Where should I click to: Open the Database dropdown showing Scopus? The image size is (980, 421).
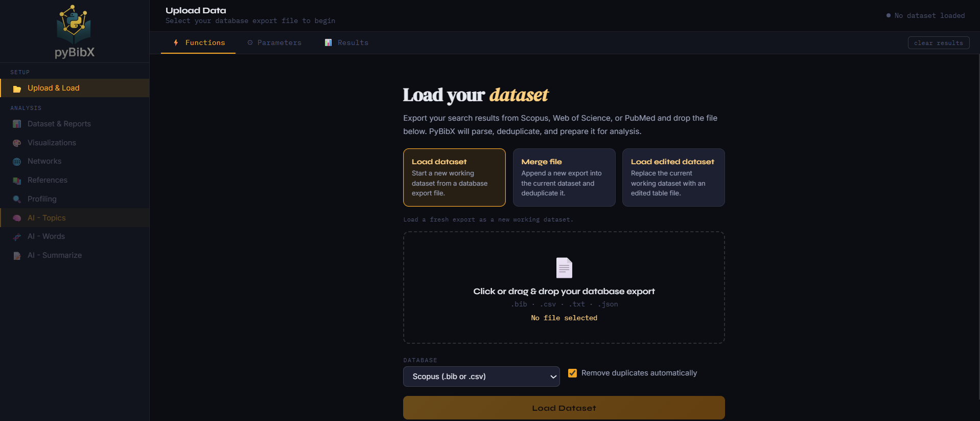pyautogui.click(x=481, y=376)
